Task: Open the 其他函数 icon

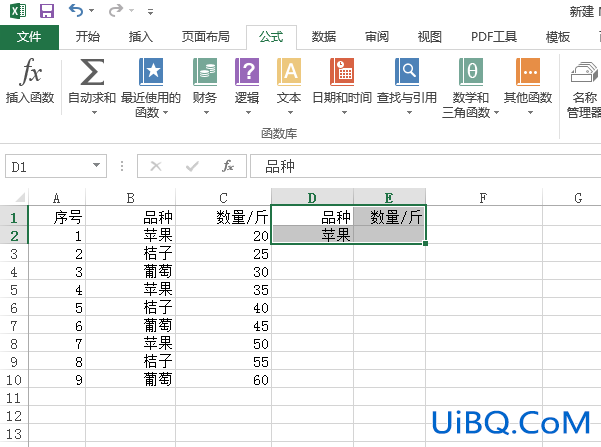Action: (528, 72)
